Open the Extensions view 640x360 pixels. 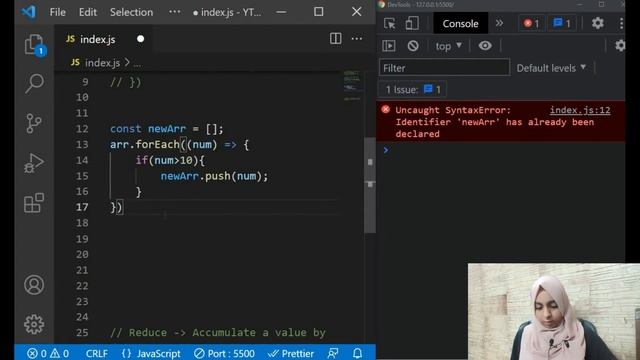[34, 203]
